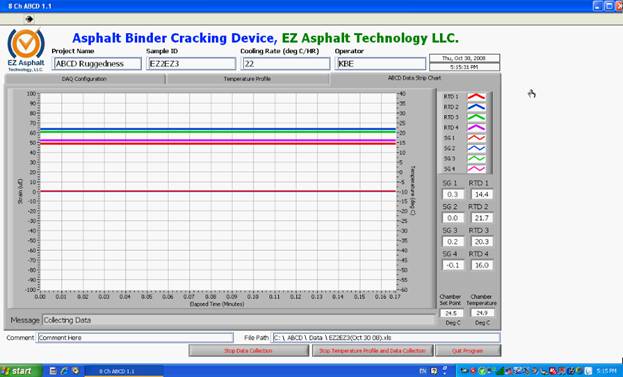Click the red circle tray icon
This screenshot has width=623, height=377.
(473, 371)
